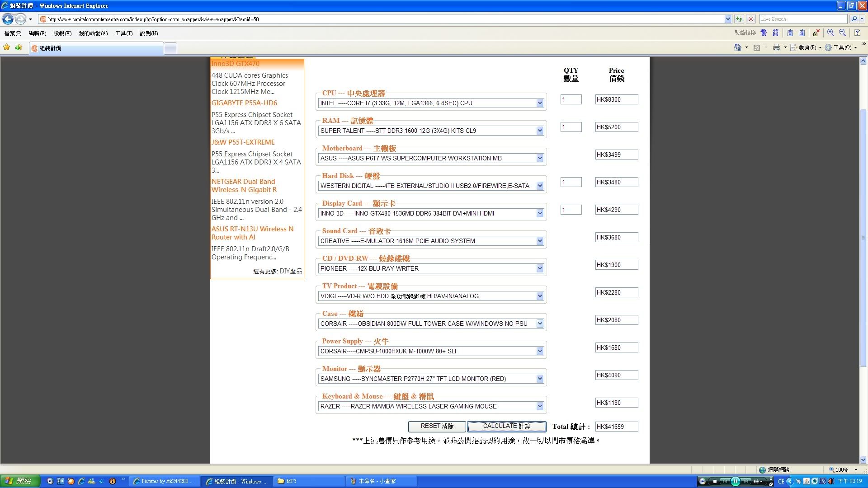Click the clipboard T paste icon
The height and width of the screenshot is (488, 868).
(790, 33)
